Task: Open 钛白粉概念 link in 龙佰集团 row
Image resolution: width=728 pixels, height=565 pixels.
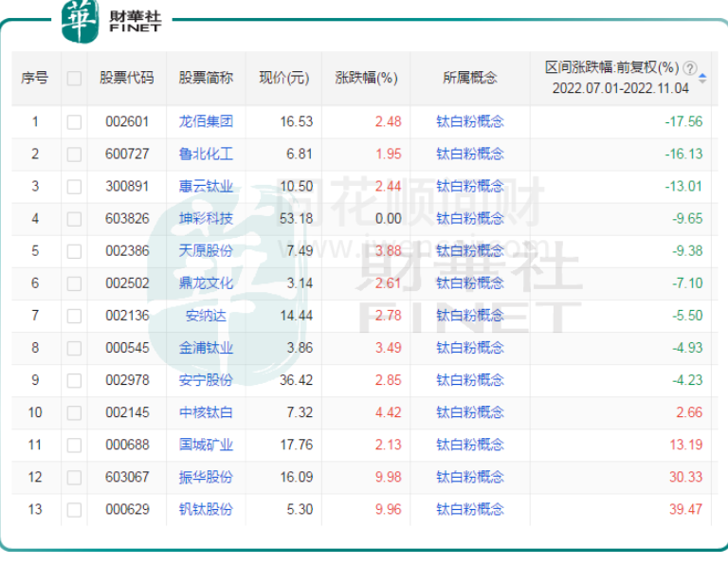Action: pyautogui.click(x=470, y=121)
